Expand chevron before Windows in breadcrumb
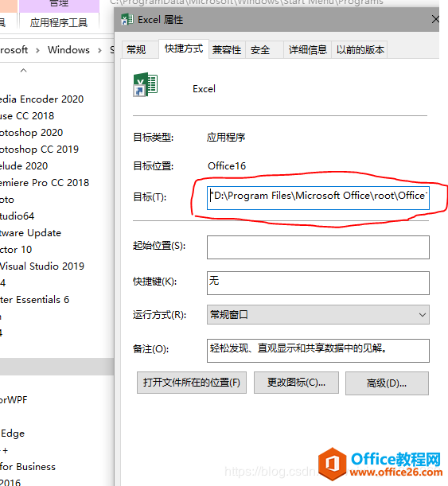This screenshot has height=486, width=448. tap(37, 50)
